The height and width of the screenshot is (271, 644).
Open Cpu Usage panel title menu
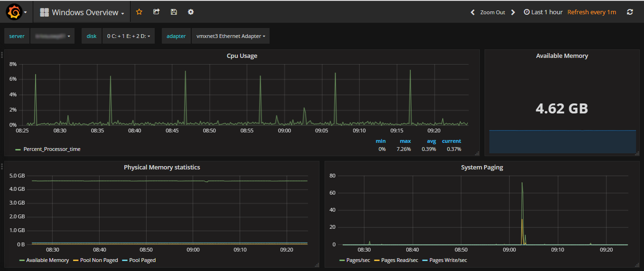(242, 56)
